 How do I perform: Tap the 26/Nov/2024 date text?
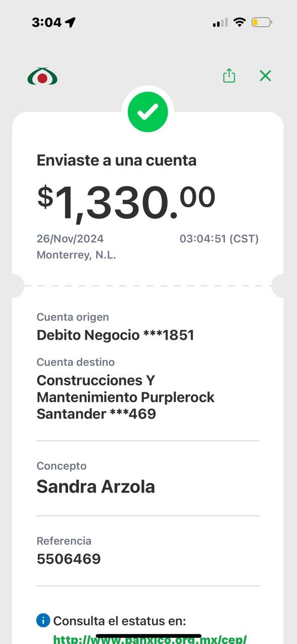(70, 238)
